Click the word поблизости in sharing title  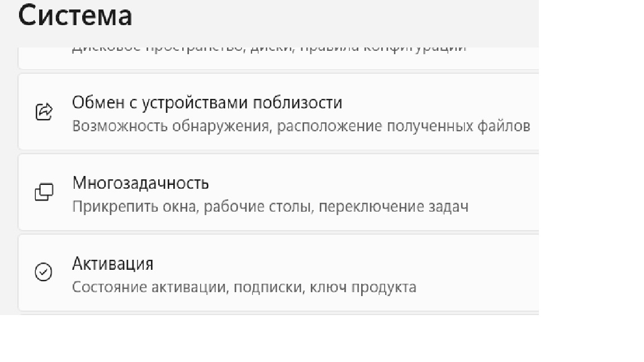coord(297,103)
